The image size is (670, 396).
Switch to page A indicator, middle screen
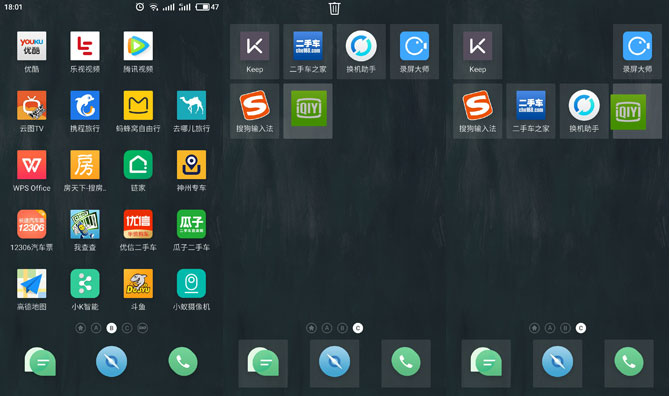tap(327, 328)
